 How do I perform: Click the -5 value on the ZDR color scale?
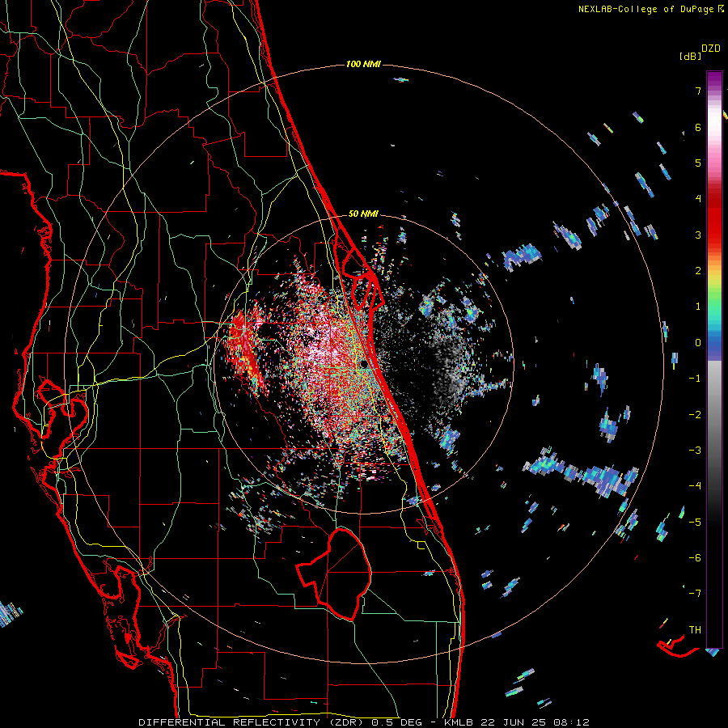tap(695, 523)
